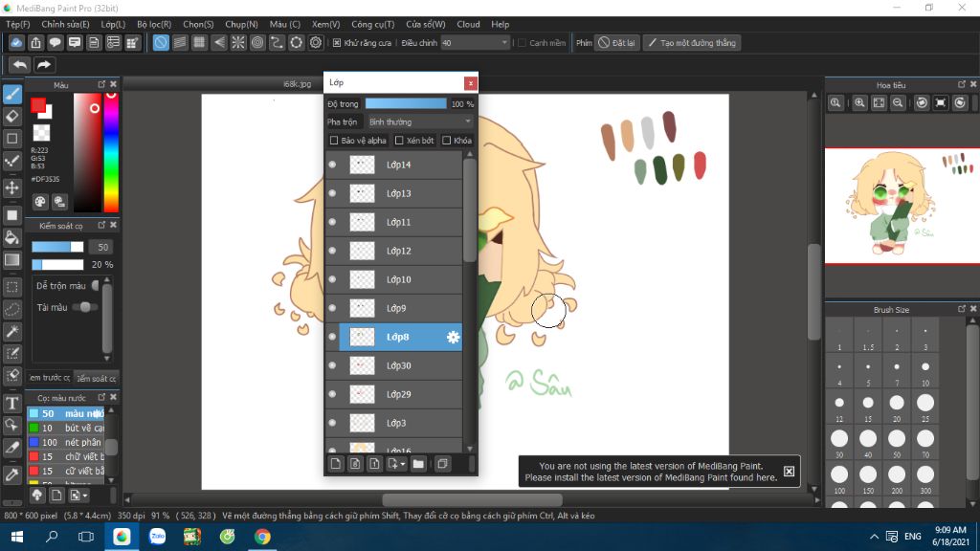
Task: Turn snap off with circle-slash icon
Action: click(161, 42)
